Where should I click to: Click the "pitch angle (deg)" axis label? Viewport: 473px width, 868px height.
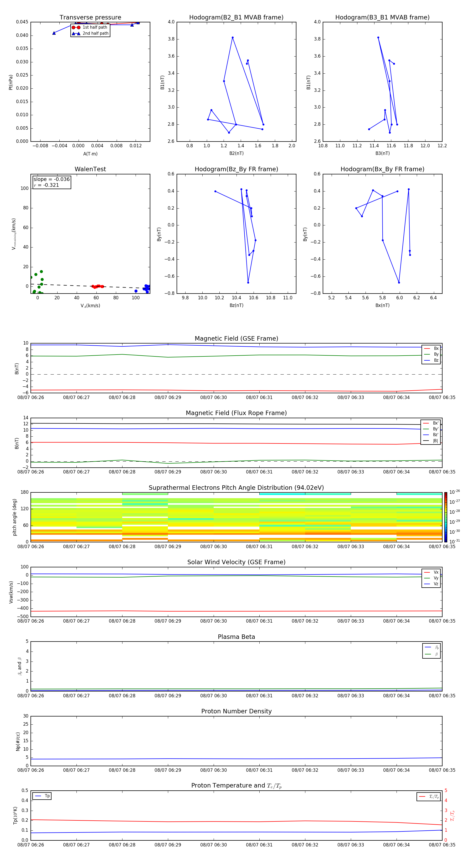14,518
